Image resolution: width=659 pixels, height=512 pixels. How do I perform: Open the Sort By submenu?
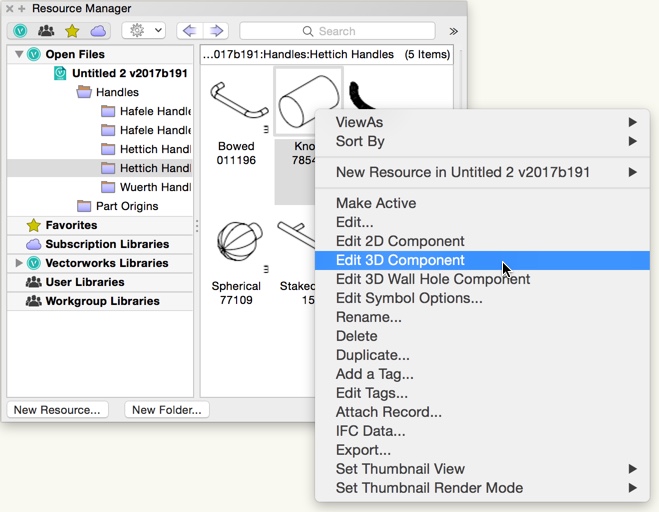482,141
